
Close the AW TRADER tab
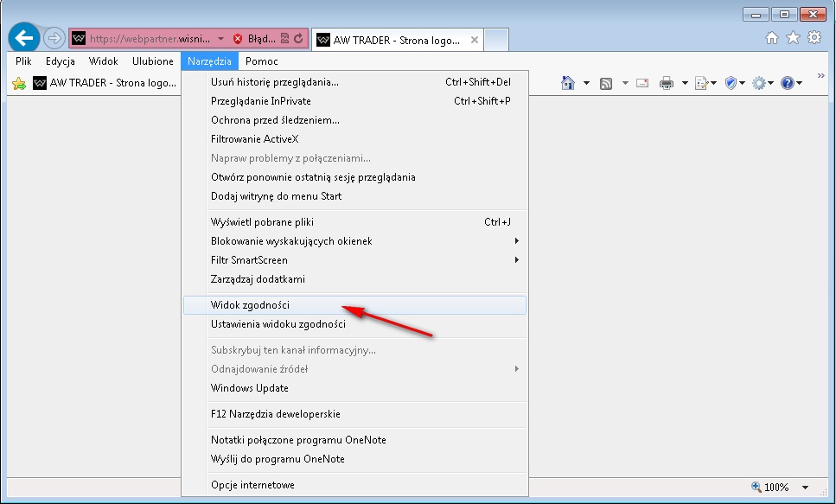point(474,40)
